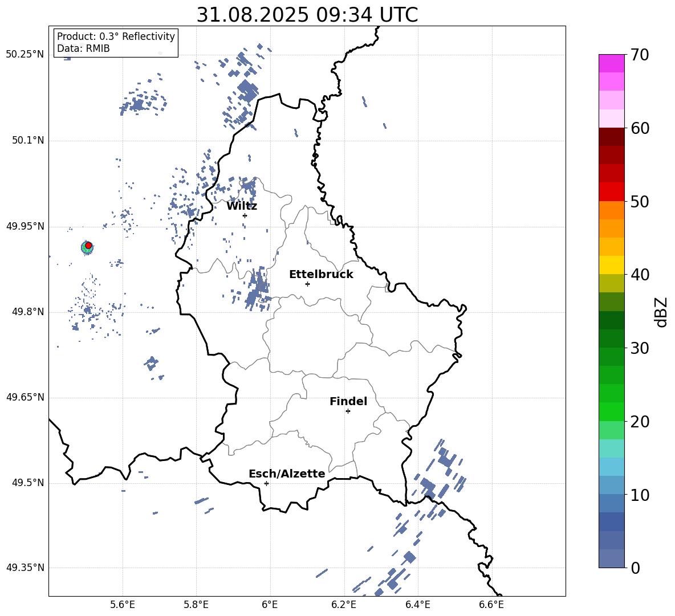Click the 60 tick on the colorbar
Screen dimensions: 675x616
pyautogui.click(x=640, y=128)
